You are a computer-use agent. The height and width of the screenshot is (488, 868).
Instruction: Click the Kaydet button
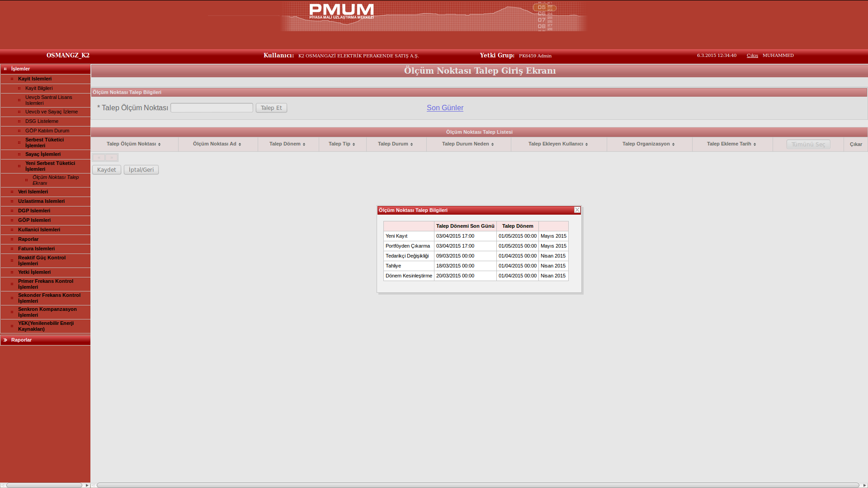pos(107,170)
